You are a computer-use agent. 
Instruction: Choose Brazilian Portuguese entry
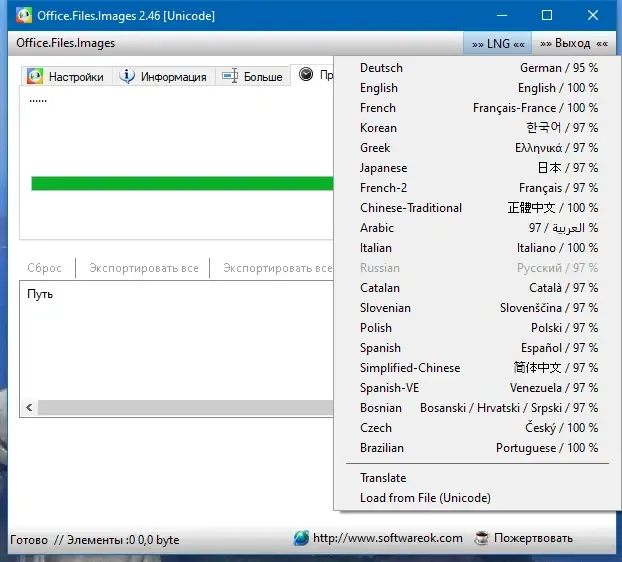(x=478, y=448)
